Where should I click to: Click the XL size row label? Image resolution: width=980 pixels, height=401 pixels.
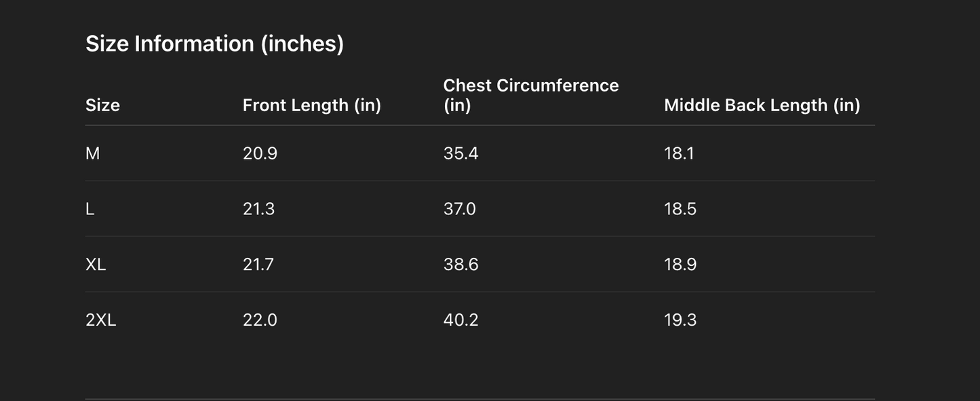(96, 265)
